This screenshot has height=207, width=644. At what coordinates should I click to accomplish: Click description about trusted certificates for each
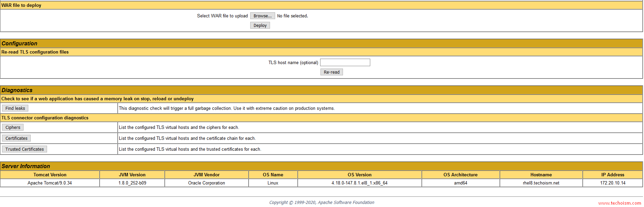[190, 149]
